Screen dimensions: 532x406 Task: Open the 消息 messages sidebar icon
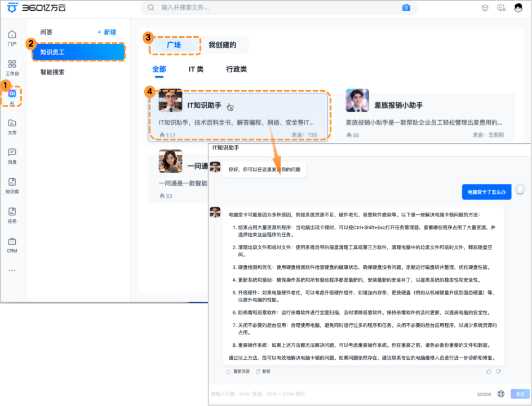[12, 156]
